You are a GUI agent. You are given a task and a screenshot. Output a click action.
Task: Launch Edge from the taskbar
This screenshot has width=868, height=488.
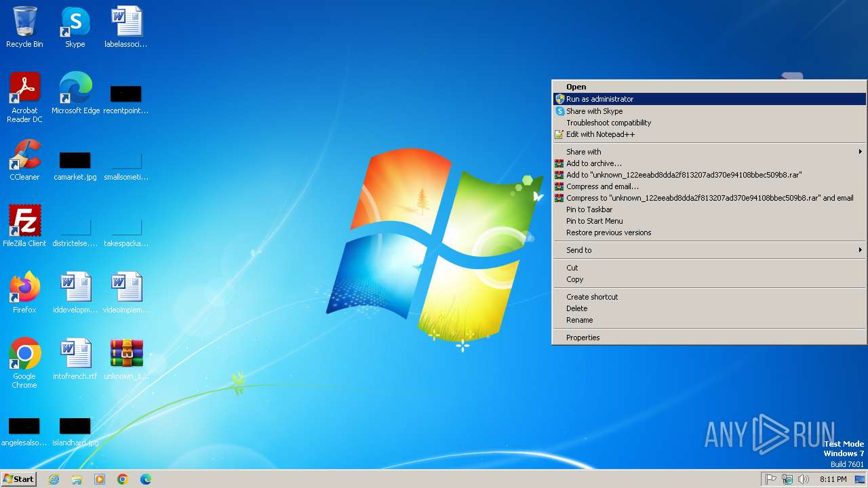tap(146, 479)
